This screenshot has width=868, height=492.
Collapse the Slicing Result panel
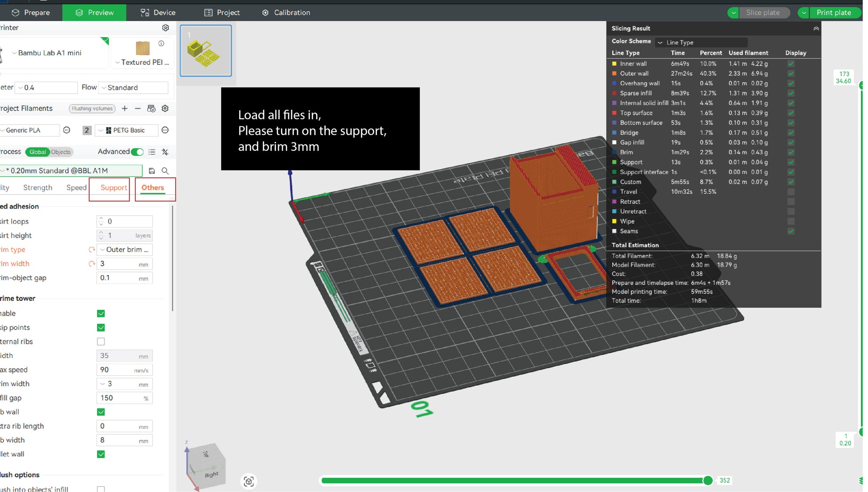coord(816,29)
